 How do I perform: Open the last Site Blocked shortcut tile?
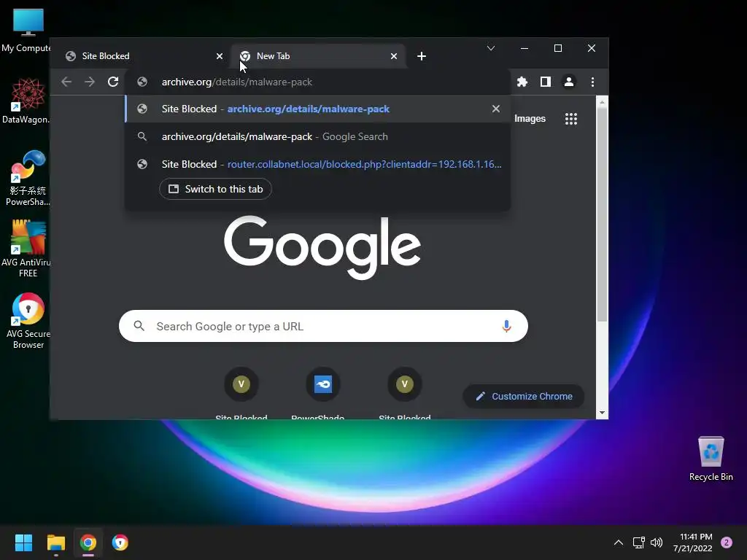(404, 393)
